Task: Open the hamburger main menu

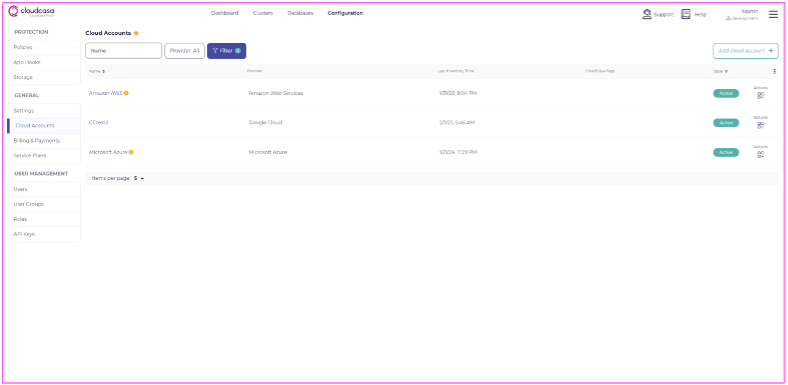Action: pos(773,15)
